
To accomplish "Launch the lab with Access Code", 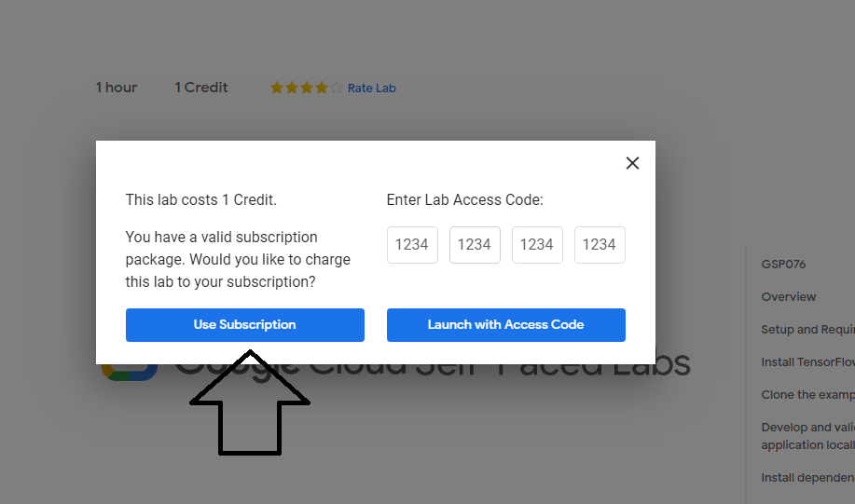I will [x=506, y=325].
